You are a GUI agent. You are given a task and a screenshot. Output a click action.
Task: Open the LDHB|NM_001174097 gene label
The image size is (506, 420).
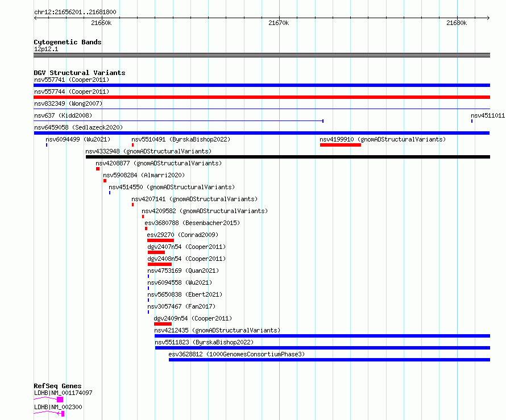click(x=63, y=393)
